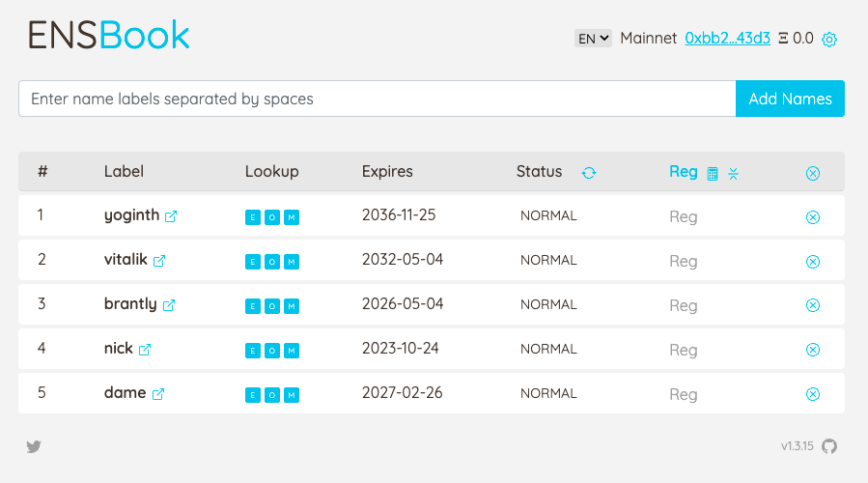Open external link icon next to dame
Screen dimensions: 868x483
pyautogui.click(x=158, y=394)
